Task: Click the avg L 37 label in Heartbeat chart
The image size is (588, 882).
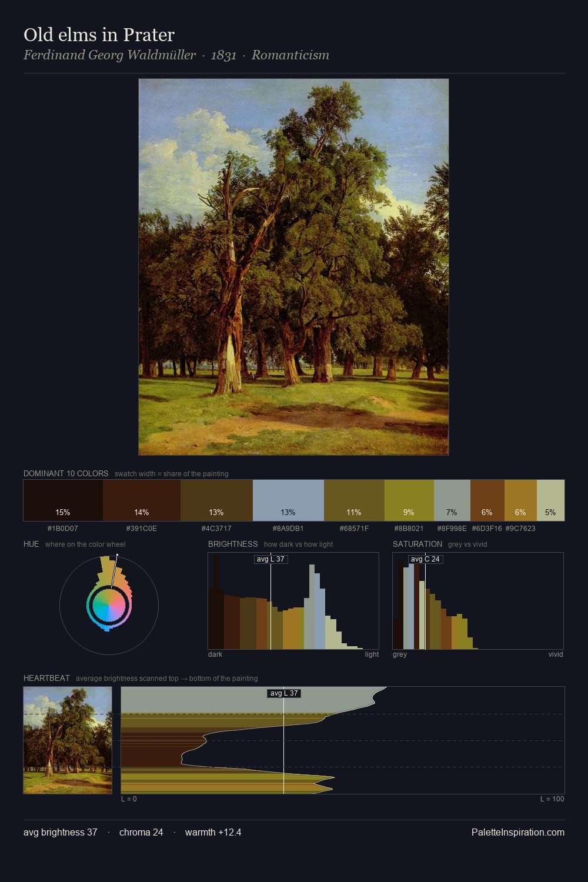Action: 284,693
